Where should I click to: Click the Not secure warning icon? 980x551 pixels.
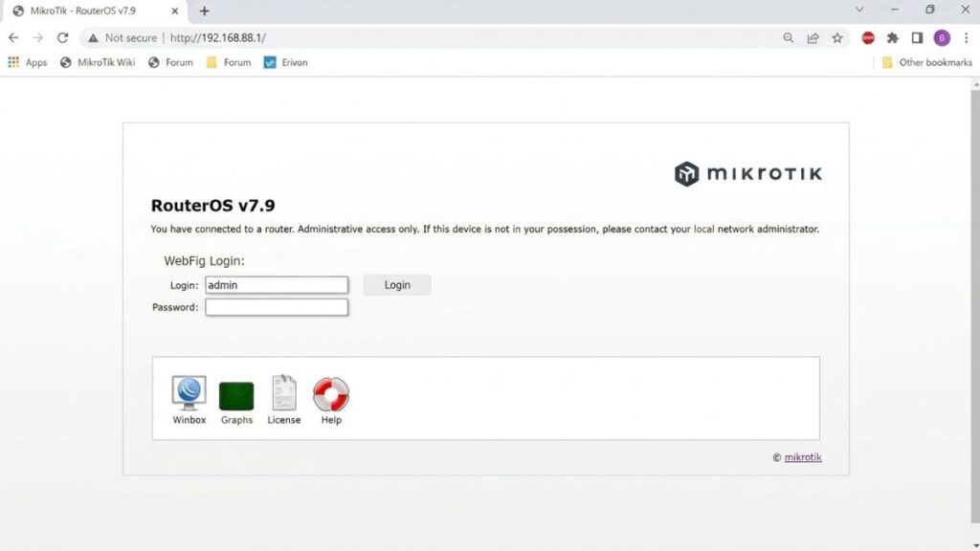[x=93, y=38]
